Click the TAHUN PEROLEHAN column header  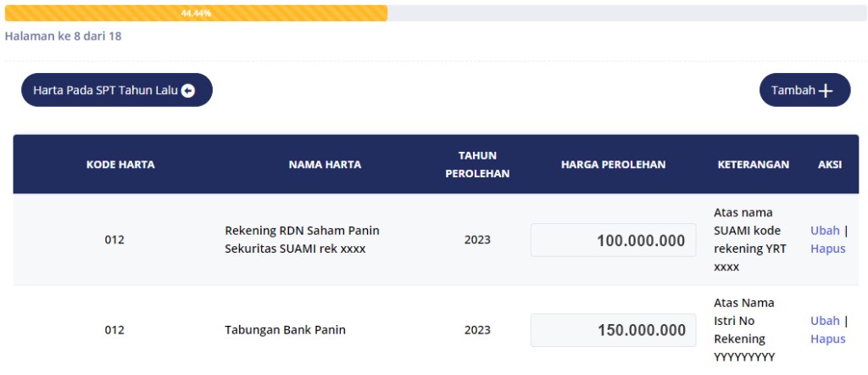coord(477,165)
